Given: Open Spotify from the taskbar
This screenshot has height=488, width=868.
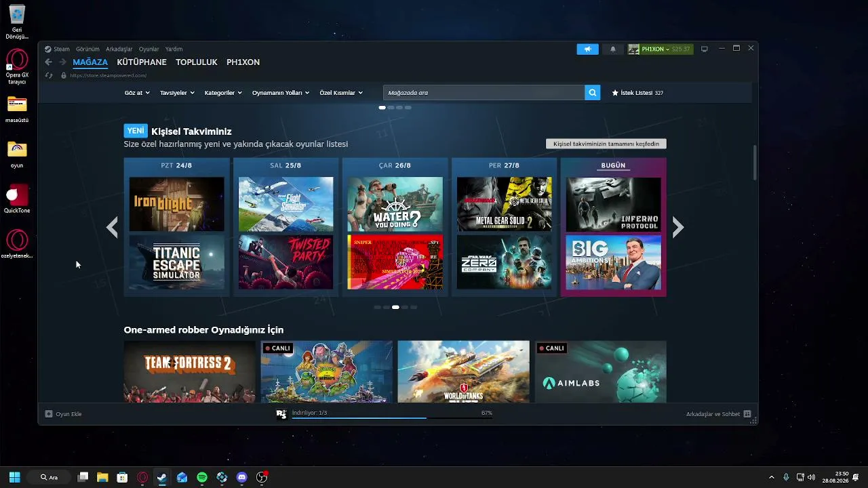Looking at the screenshot, I should (202, 477).
